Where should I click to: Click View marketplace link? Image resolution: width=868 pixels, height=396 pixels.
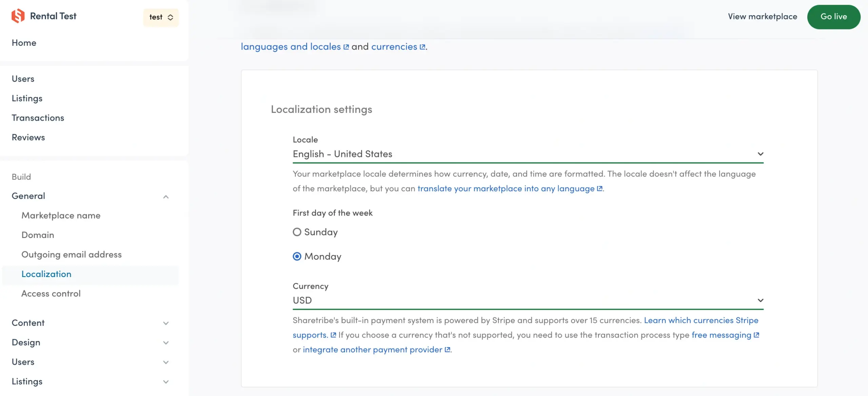pos(763,17)
